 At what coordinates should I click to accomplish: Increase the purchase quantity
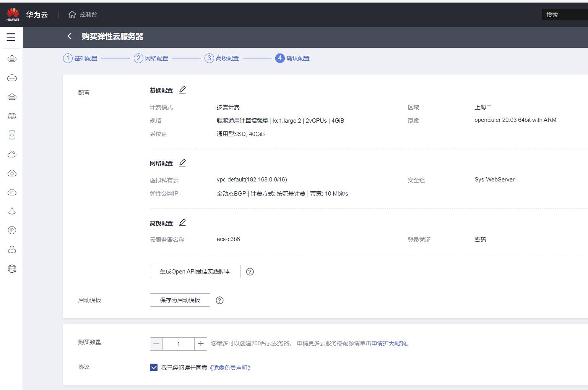(201, 344)
